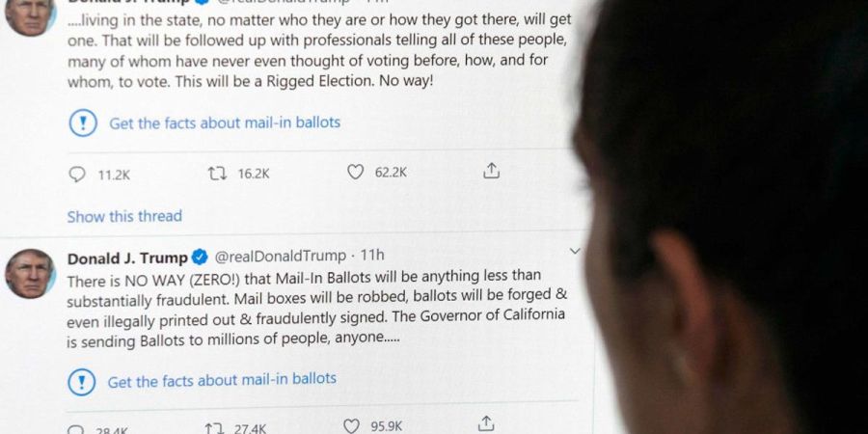Click the blue verified badge next to the name

tap(200, 257)
